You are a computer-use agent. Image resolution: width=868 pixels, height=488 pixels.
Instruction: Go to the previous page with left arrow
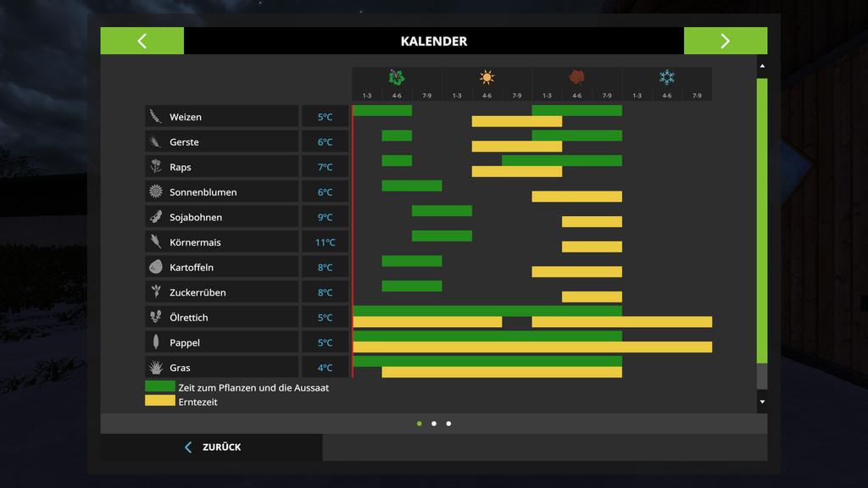pos(142,41)
